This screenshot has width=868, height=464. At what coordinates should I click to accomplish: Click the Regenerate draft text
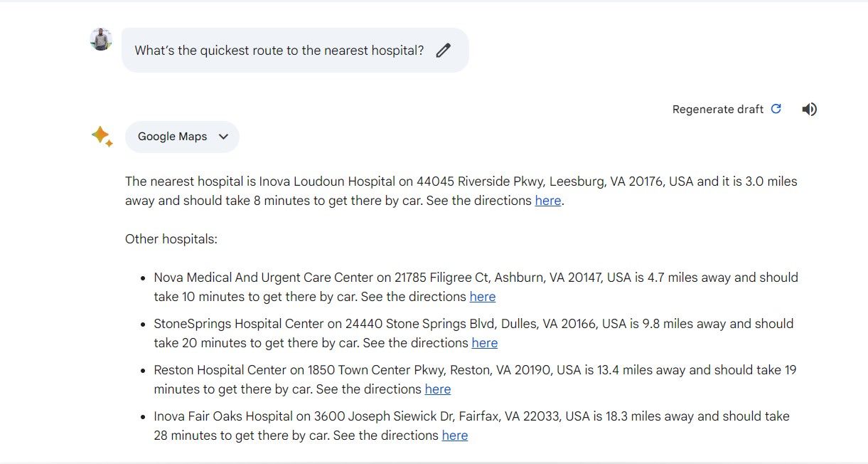click(717, 109)
